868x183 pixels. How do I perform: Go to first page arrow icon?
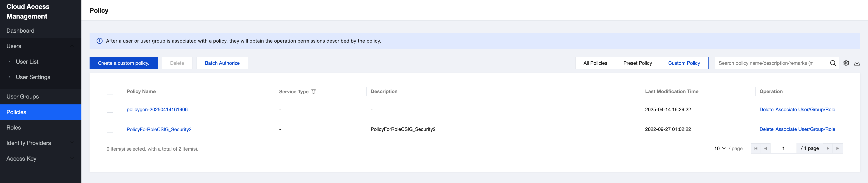[x=756, y=149]
